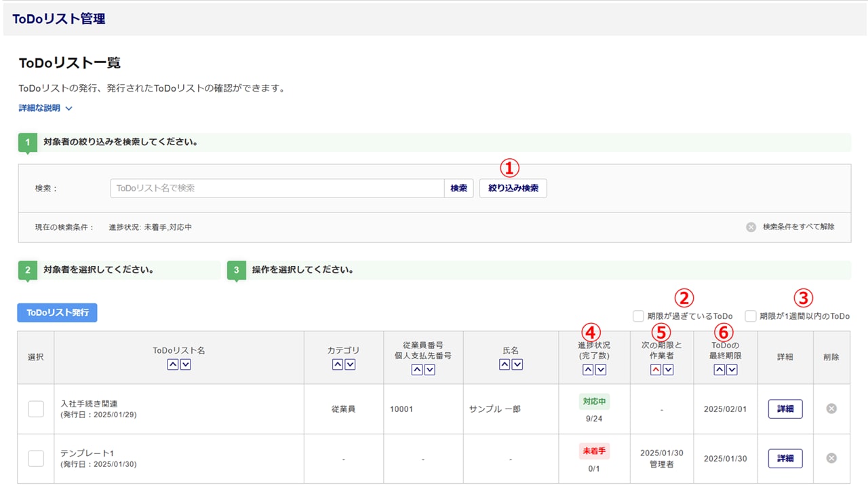Delete the テンプレート1 ToDo list row
868x490 pixels.
pyautogui.click(x=831, y=458)
